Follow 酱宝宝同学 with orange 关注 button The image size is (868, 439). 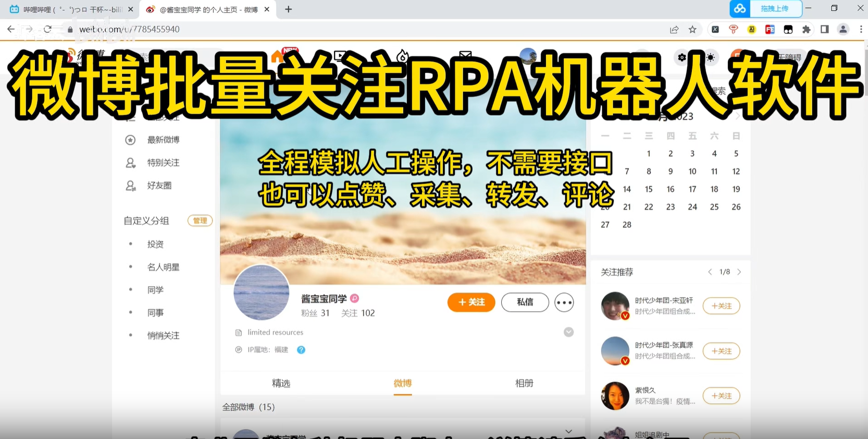click(x=471, y=302)
